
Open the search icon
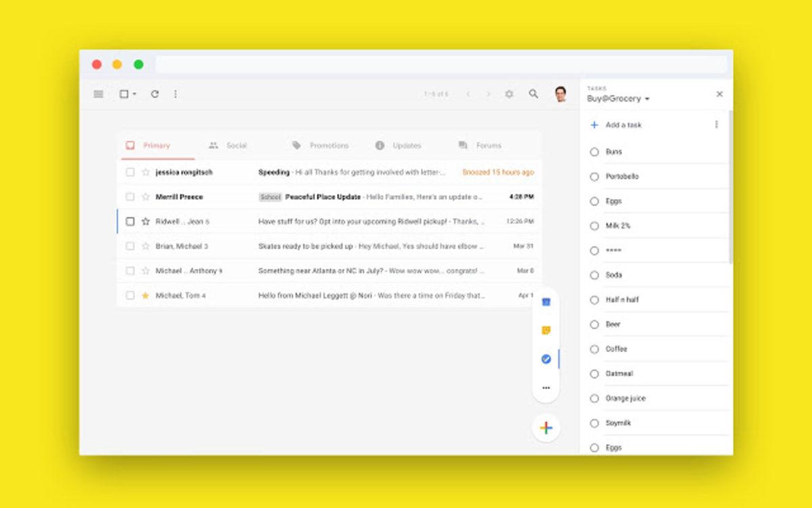(533, 94)
